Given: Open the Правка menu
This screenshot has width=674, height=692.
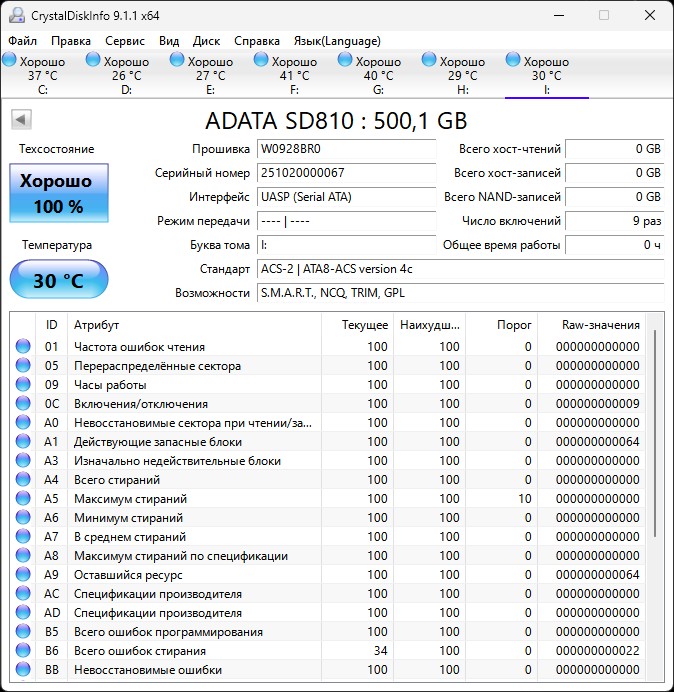Looking at the screenshot, I should point(71,41).
